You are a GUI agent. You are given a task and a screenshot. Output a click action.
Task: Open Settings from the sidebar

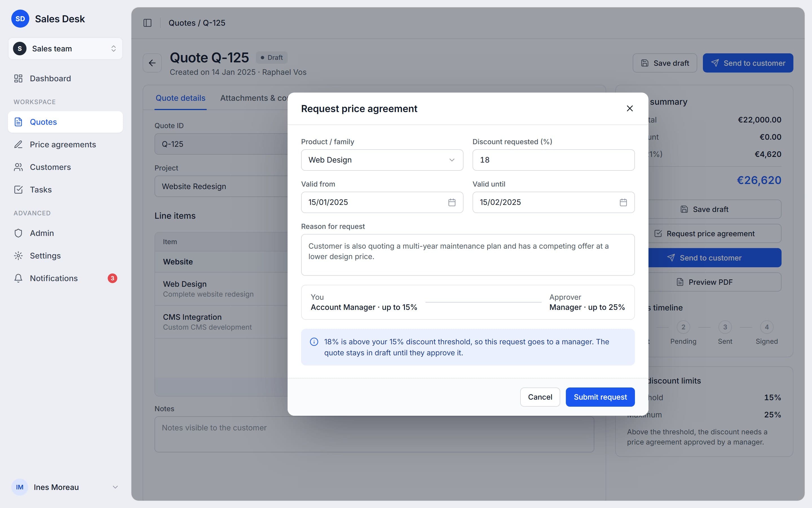[x=65, y=256]
